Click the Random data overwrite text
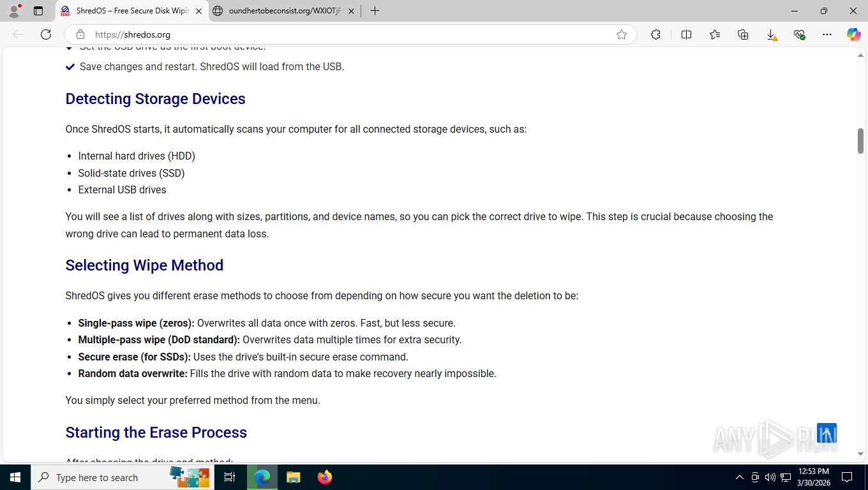Screen dimensions: 868x490 coord(133,373)
